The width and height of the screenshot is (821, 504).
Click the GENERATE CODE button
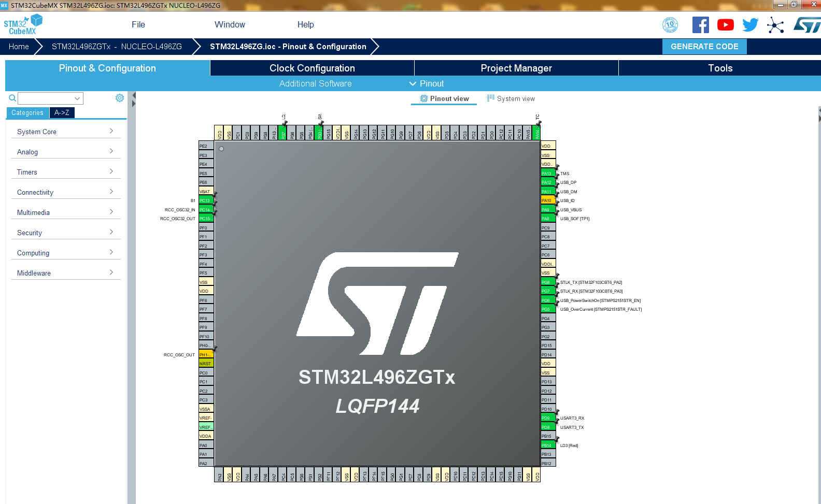point(704,46)
